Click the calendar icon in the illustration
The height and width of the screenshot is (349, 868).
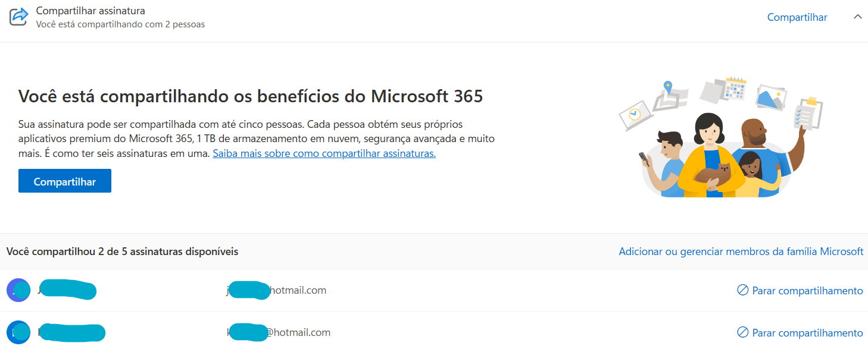[x=736, y=88]
